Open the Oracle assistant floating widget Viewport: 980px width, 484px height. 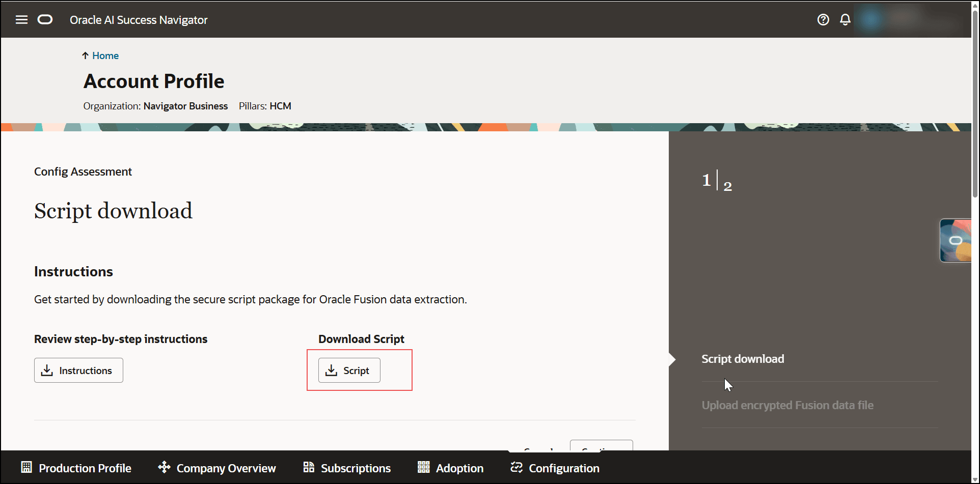[x=956, y=240]
